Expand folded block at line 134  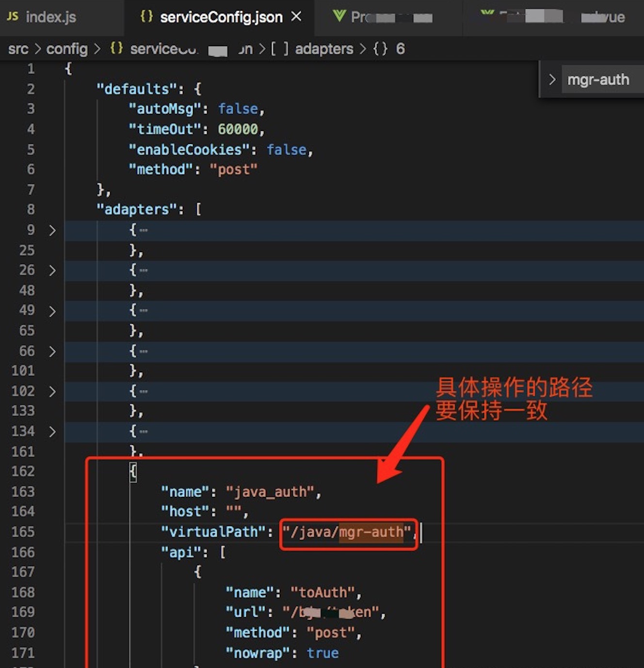(x=52, y=432)
